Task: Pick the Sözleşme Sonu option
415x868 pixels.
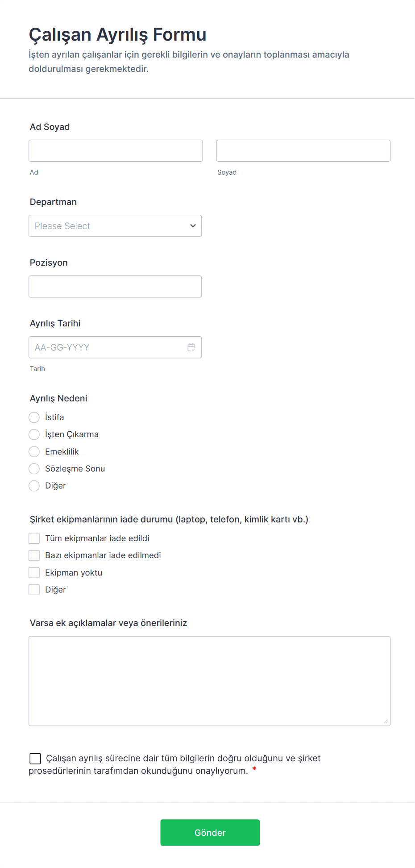Action: tap(34, 469)
